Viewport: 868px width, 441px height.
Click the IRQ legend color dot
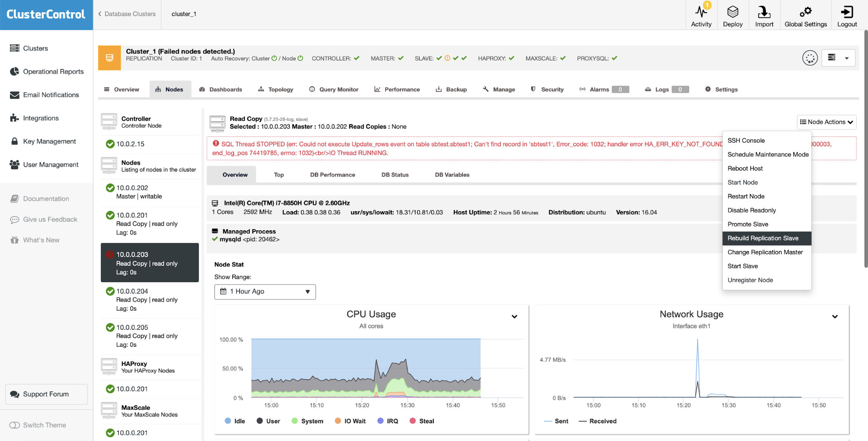point(380,421)
